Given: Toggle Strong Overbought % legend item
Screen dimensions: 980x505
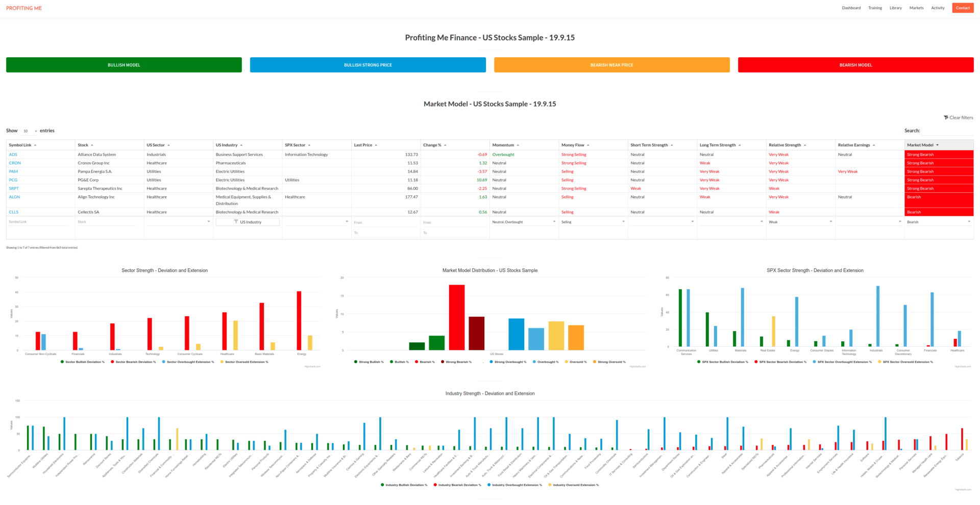Looking at the screenshot, I should click(x=508, y=362).
